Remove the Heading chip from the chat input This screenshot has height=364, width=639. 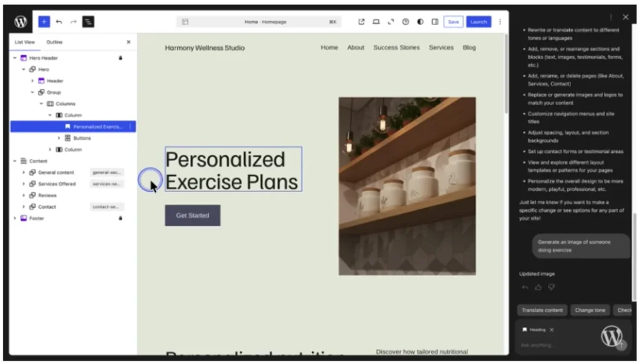(552, 330)
